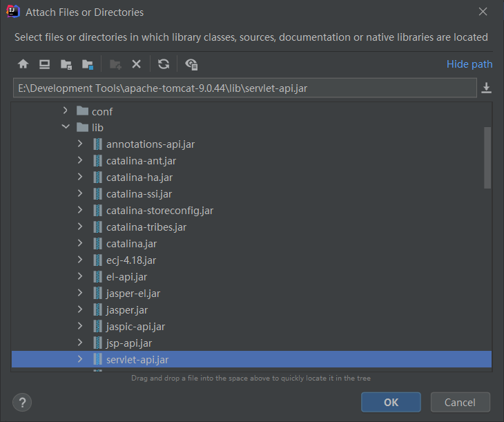504x422 pixels.
Task: Expand catalina-ant.jar contents
Action: tap(80, 160)
